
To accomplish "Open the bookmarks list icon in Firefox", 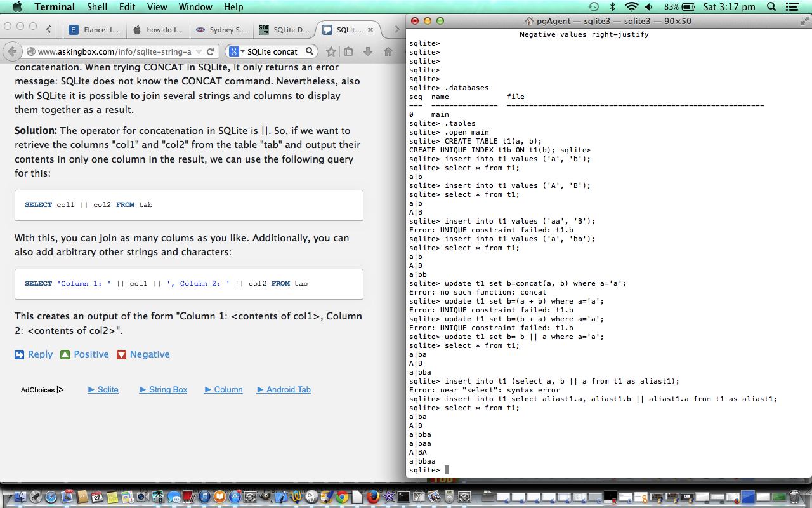I will tap(348, 51).
